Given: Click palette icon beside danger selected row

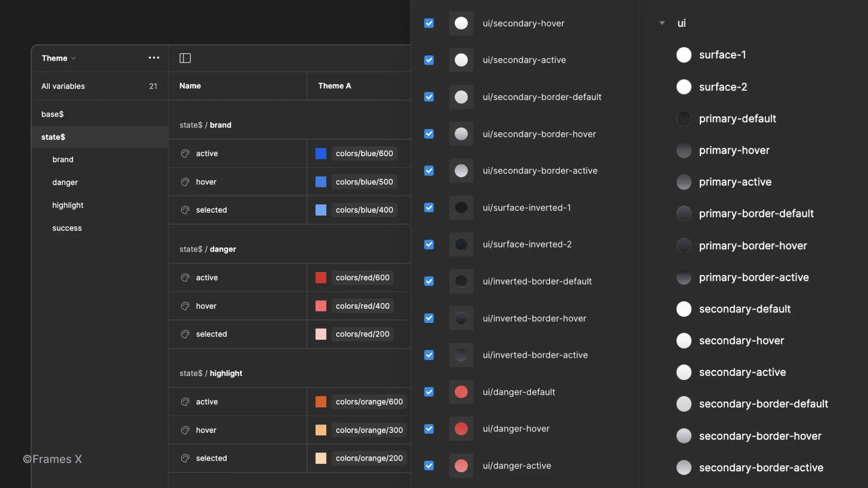Looking at the screenshot, I should (x=185, y=334).
